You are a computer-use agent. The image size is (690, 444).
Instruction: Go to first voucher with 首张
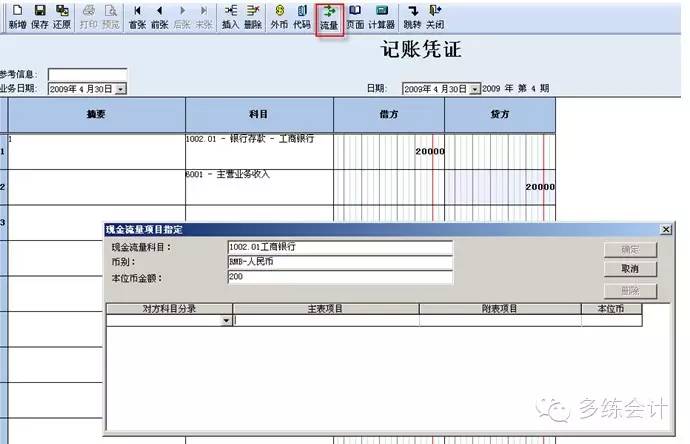click(137, 17)
